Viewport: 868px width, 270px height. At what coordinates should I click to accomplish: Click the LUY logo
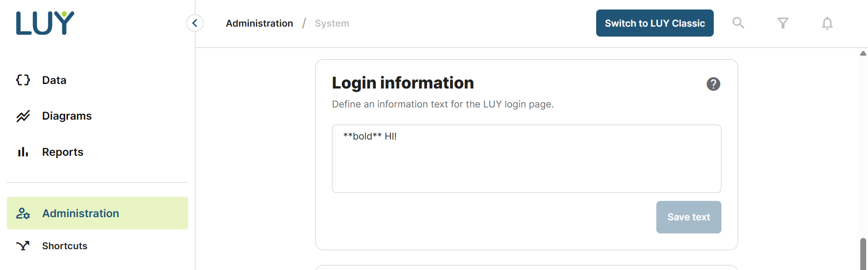(x=45, y=23)
